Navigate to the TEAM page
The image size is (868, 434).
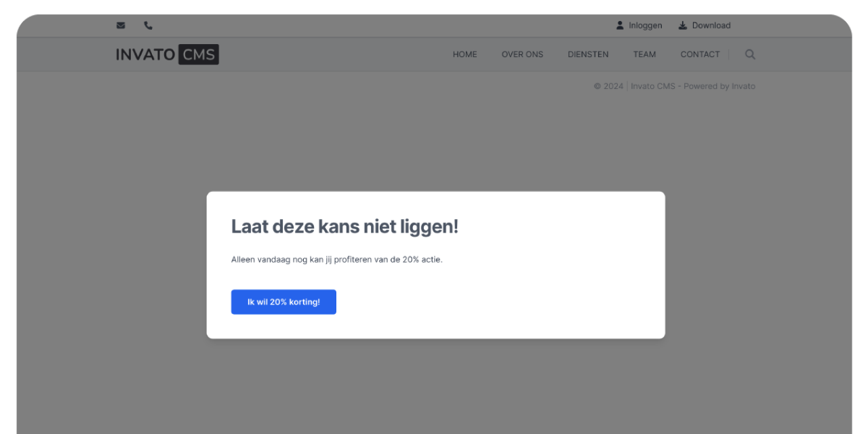click(644, 55)
